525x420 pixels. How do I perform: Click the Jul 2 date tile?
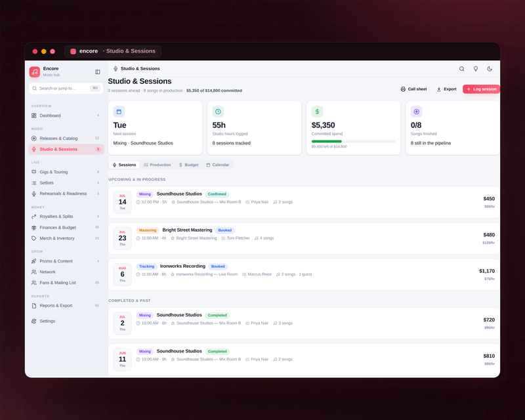(x=122, y=324)
